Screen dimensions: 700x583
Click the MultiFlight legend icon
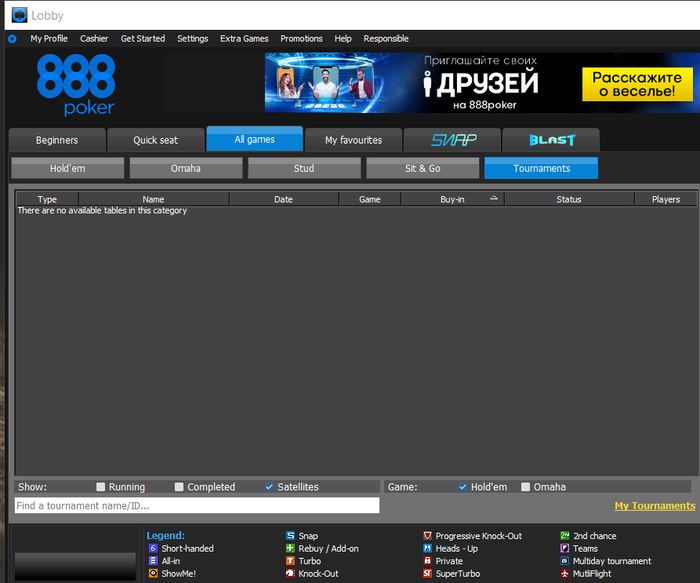(x=565, y=573)
